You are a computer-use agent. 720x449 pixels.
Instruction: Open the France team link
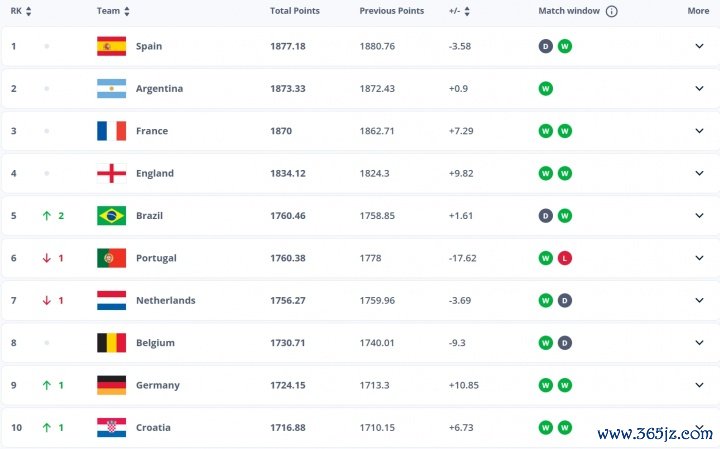point(152,131)
